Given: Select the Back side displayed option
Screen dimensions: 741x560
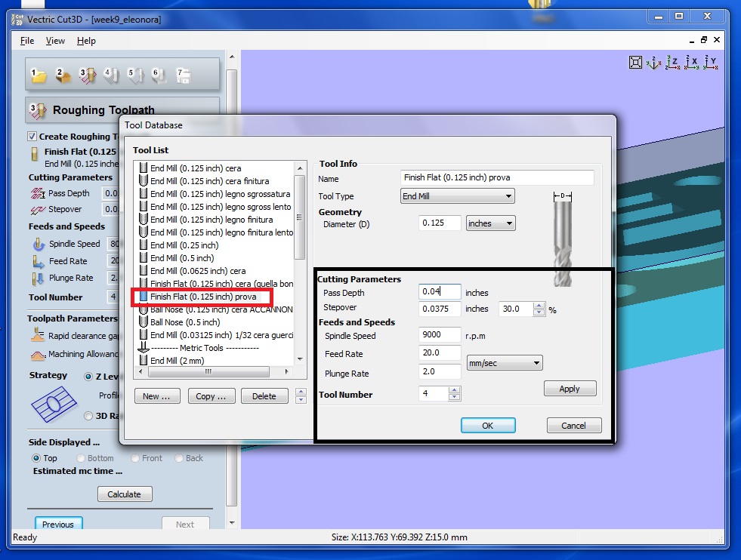Looking at the screenshot, I should (x=178, y=458).
